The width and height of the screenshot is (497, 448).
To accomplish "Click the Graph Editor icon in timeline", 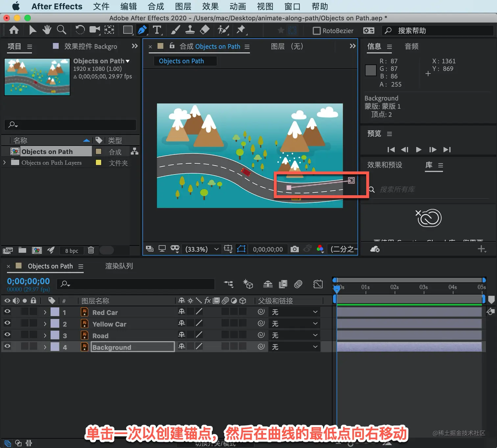I will click(318, 284).
